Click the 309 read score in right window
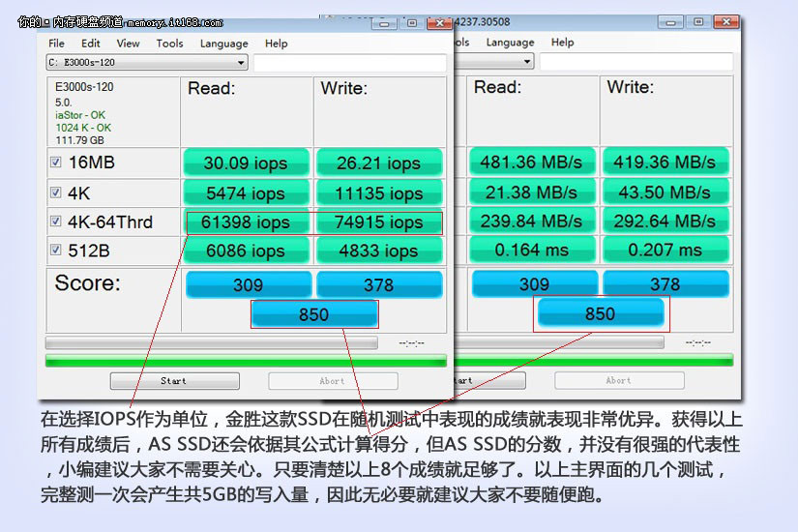The height and width of the screenshot is (532, 798). [535, 283]
